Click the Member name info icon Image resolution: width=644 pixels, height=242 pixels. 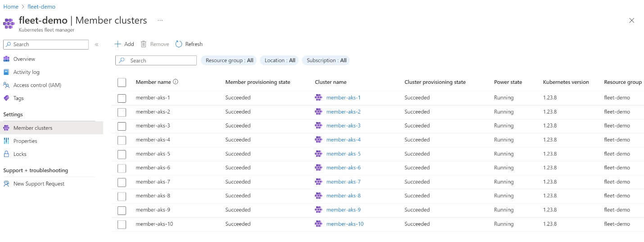[176, 82]
